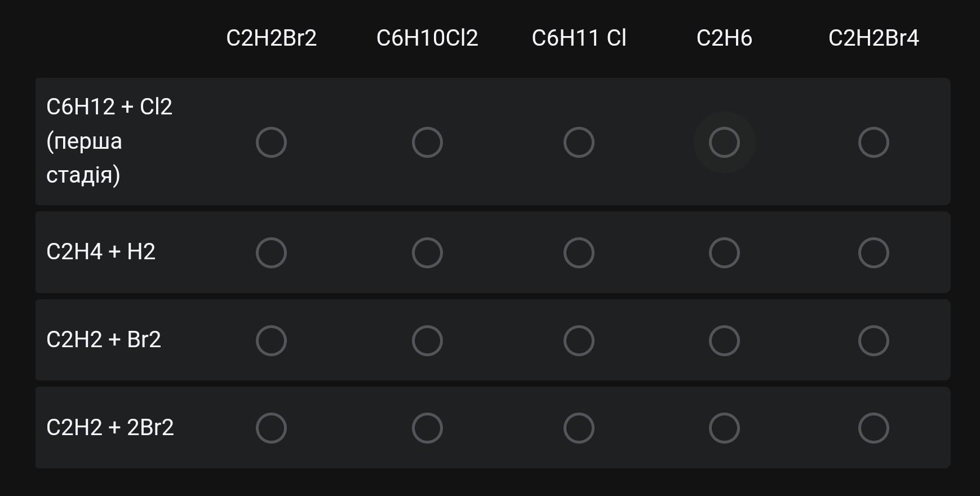The width and height of the screenshot is (980, 496).
Task: Select C2H2Br4 for the C2H4 + H2 row
Action: coord(873,253)
